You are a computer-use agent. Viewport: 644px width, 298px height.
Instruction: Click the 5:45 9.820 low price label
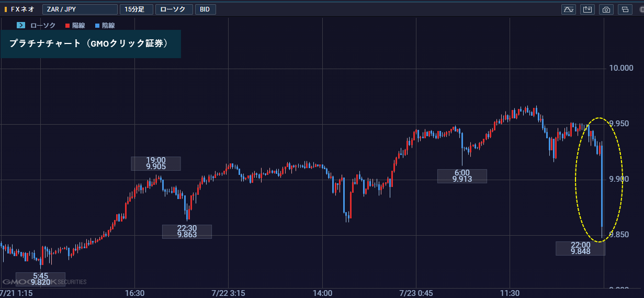tap(40, 279)
